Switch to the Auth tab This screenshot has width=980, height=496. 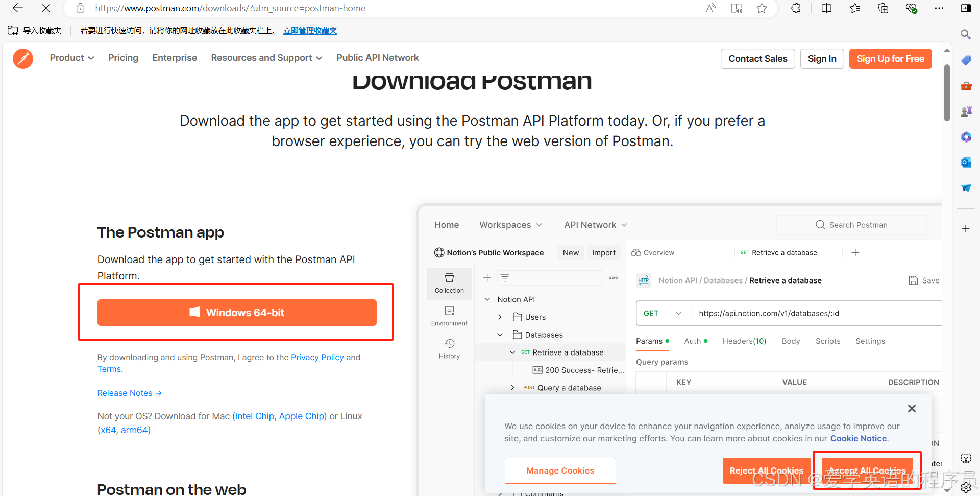[x=696, y=341]
